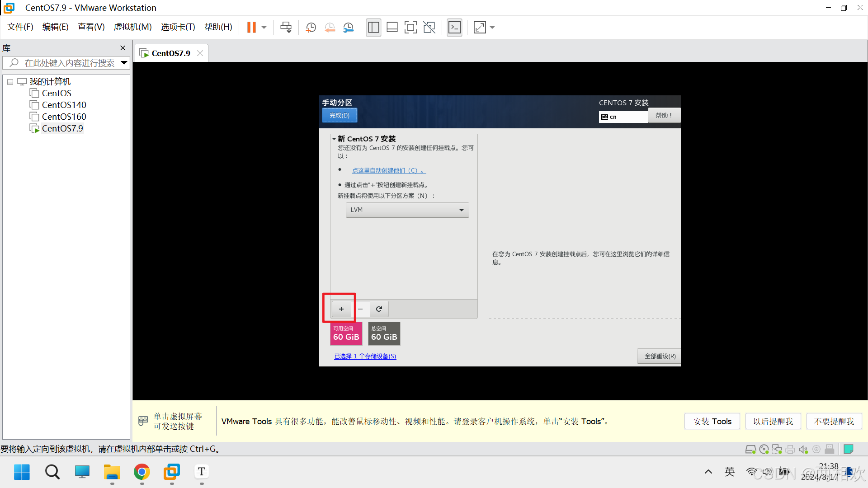Toggle the thumbnail bar view icon

(392, 28)
